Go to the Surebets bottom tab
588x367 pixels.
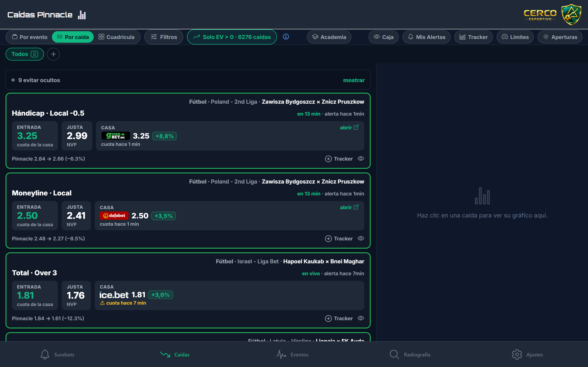point(57,354)
